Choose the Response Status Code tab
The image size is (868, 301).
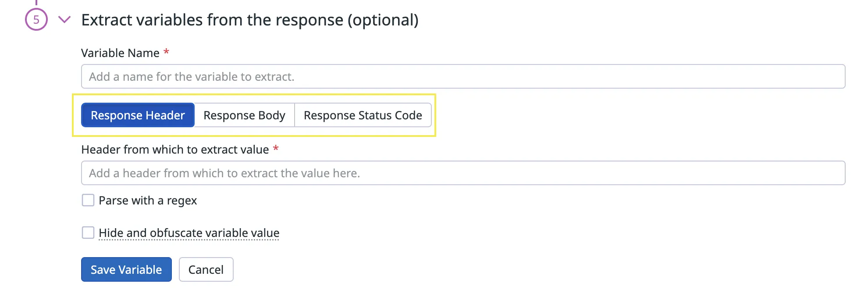(363, 115)
